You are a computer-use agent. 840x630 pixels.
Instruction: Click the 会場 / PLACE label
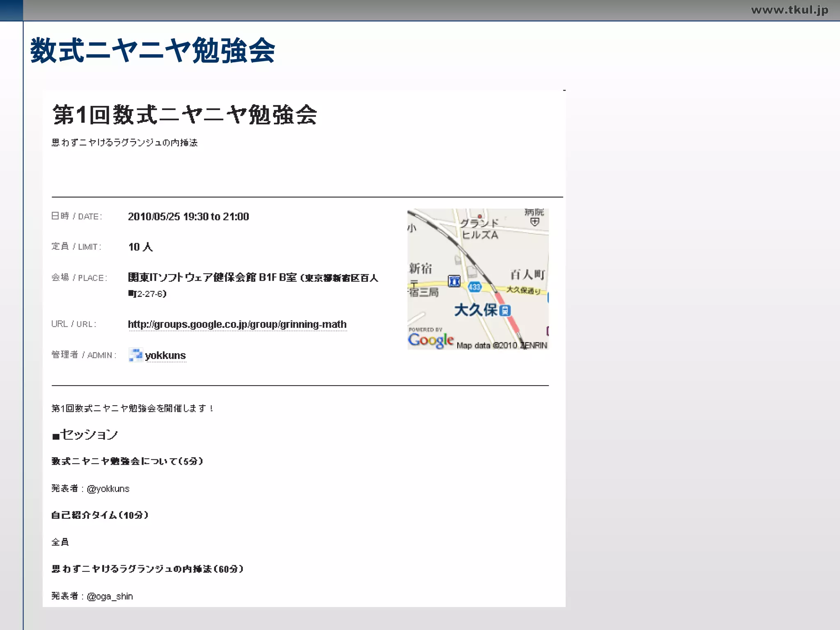pos(79,278)
